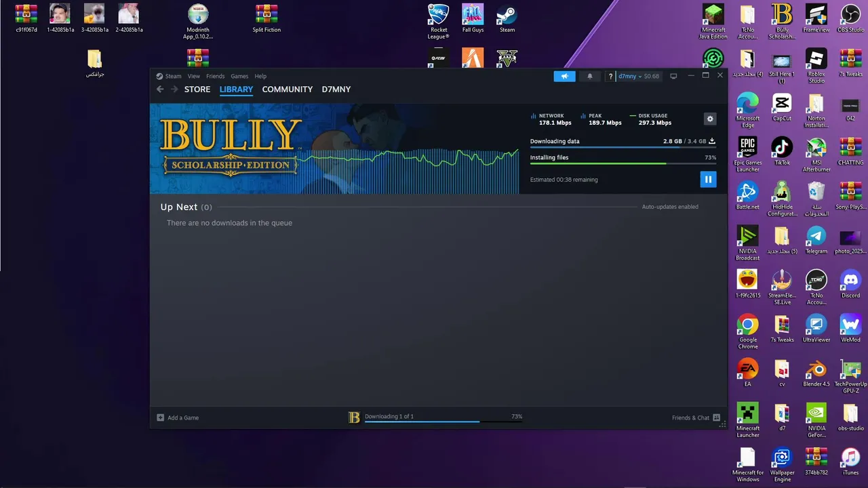The height and width of the screenshot is (488, 868).
Task: Open download settings gear icon
Action: point(710,119)
